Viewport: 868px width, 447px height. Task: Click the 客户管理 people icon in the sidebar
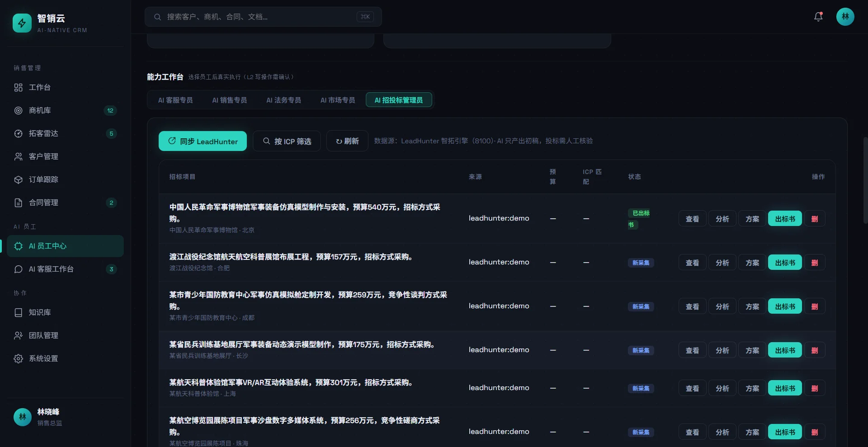pos(19,156)
